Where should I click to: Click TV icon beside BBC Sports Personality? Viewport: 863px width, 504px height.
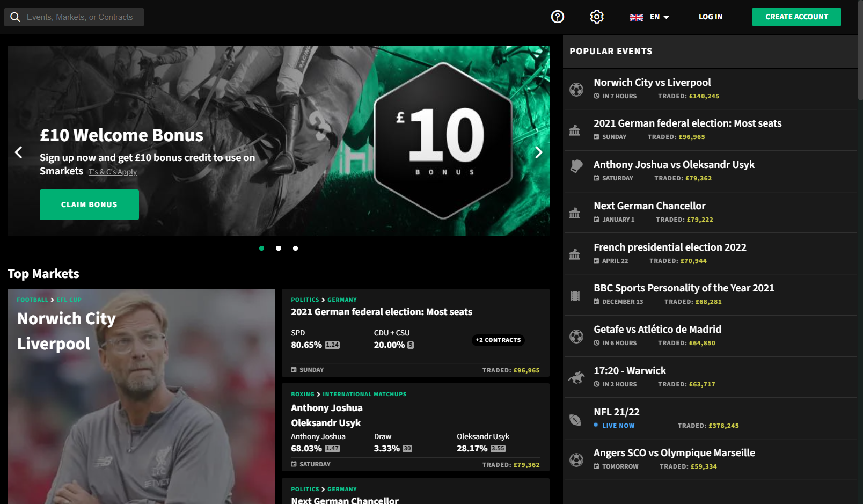[575, 296]
